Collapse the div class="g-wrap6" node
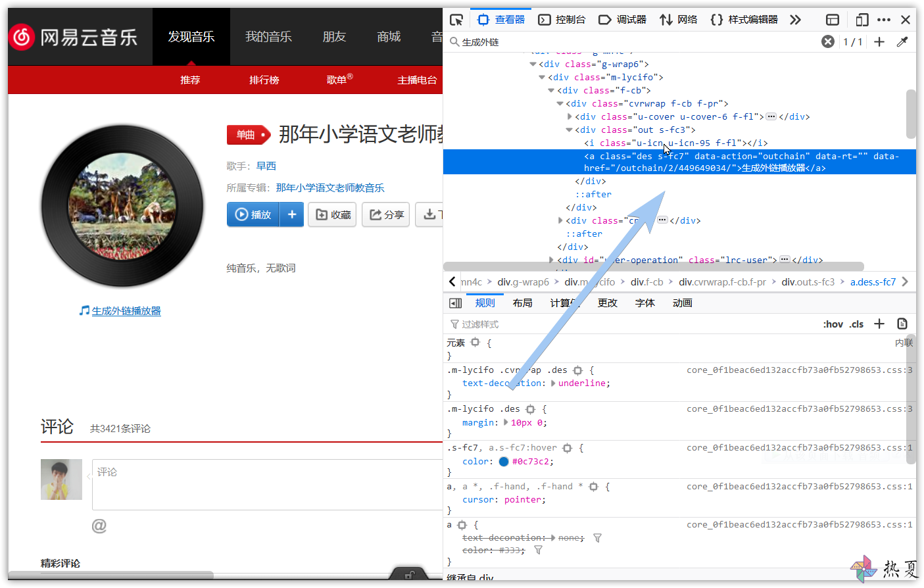 pyautogui.click(x=533, y=64)
